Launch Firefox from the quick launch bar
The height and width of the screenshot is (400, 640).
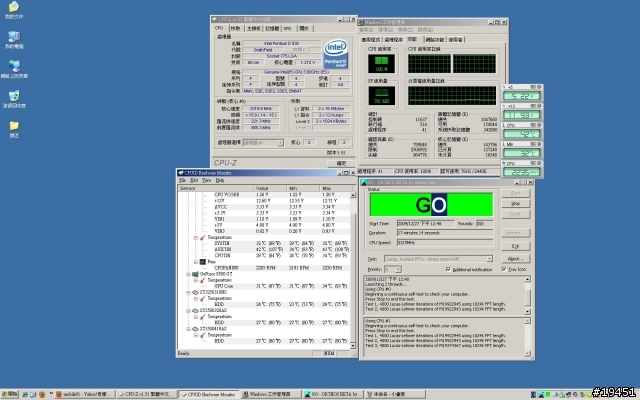(x=42, y=394)
